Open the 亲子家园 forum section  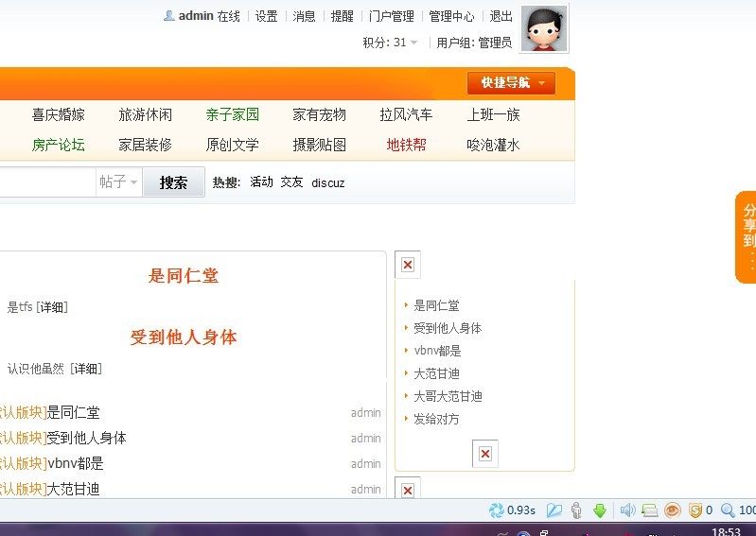(233, 114)
